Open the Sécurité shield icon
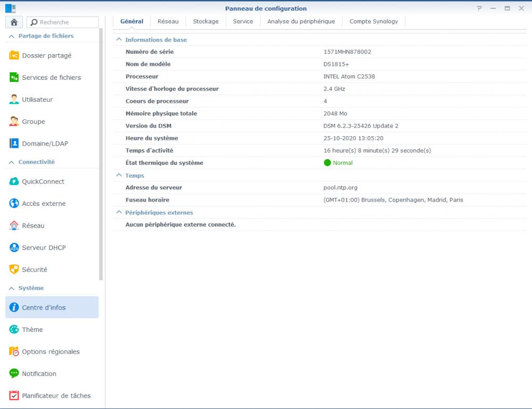Image resolution: width=532 pixels, height=409 pixels. click(x=14, y=270)
